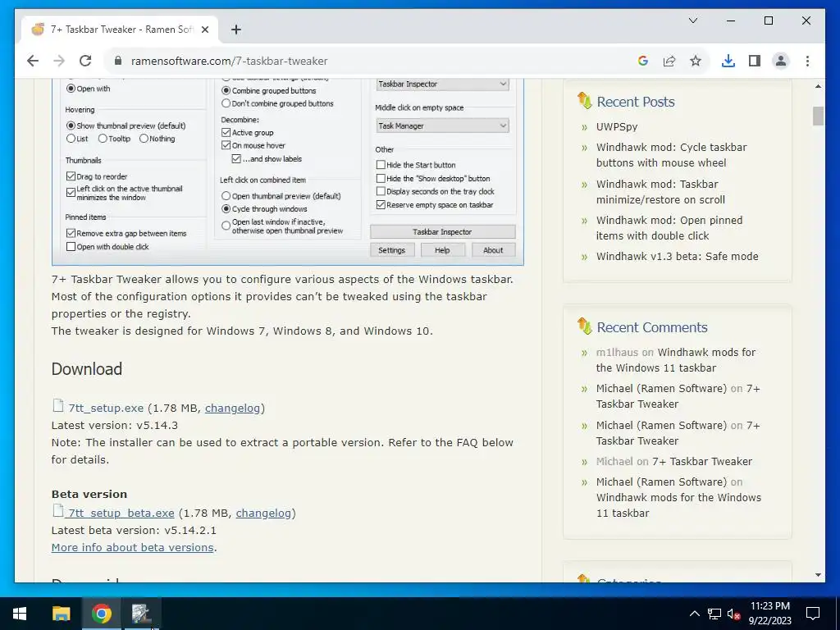View site information lock icon

118,61
